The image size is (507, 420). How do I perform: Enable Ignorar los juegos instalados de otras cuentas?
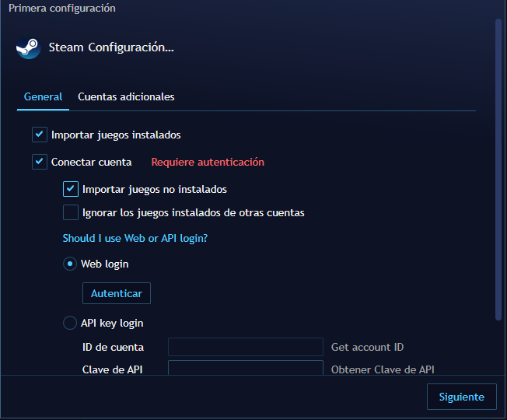71,212
